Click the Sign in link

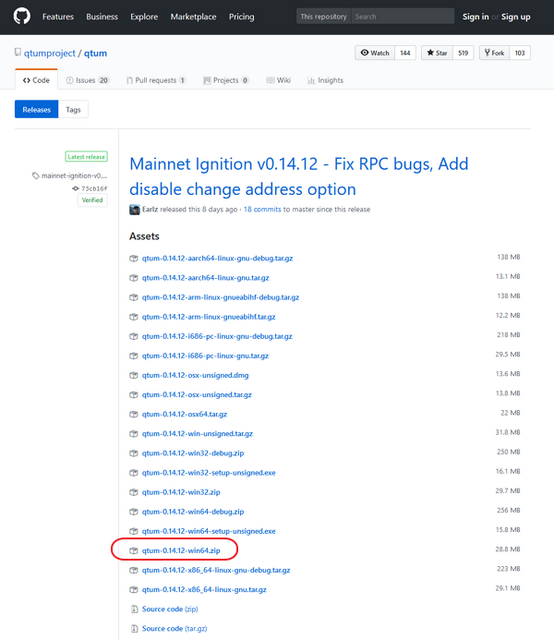(x=476, y=17)
